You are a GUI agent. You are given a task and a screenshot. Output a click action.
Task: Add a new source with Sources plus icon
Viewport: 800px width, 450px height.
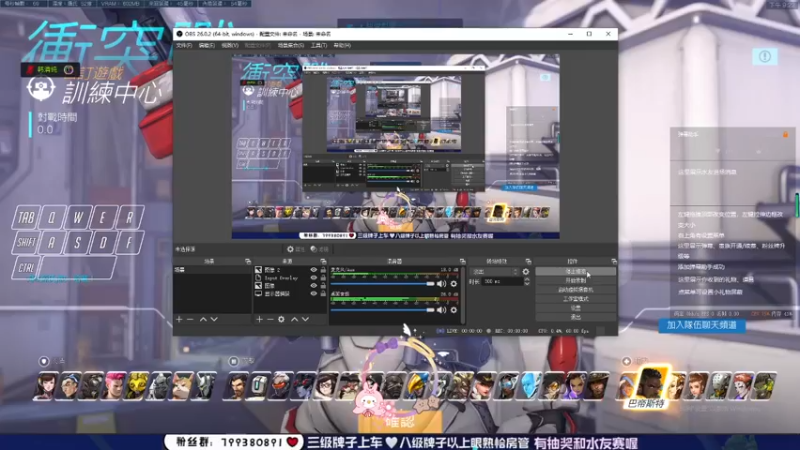259,319
